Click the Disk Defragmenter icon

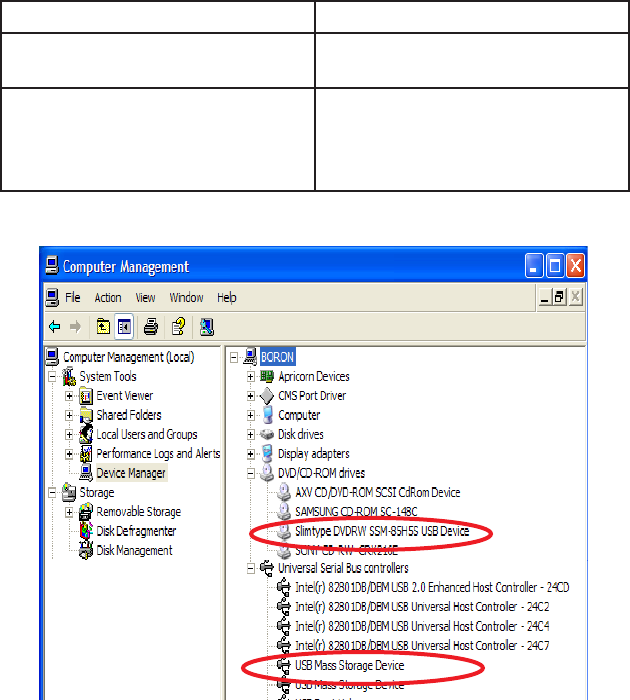[x=86, y=531]
